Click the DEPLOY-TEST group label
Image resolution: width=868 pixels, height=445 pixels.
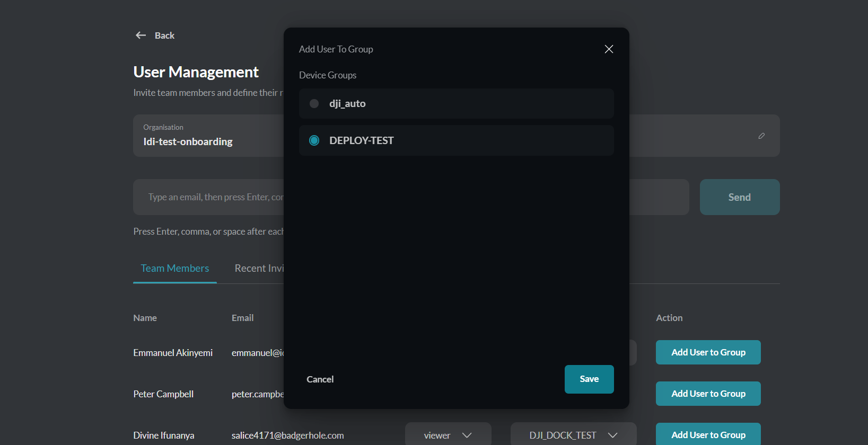click(362, 140)
